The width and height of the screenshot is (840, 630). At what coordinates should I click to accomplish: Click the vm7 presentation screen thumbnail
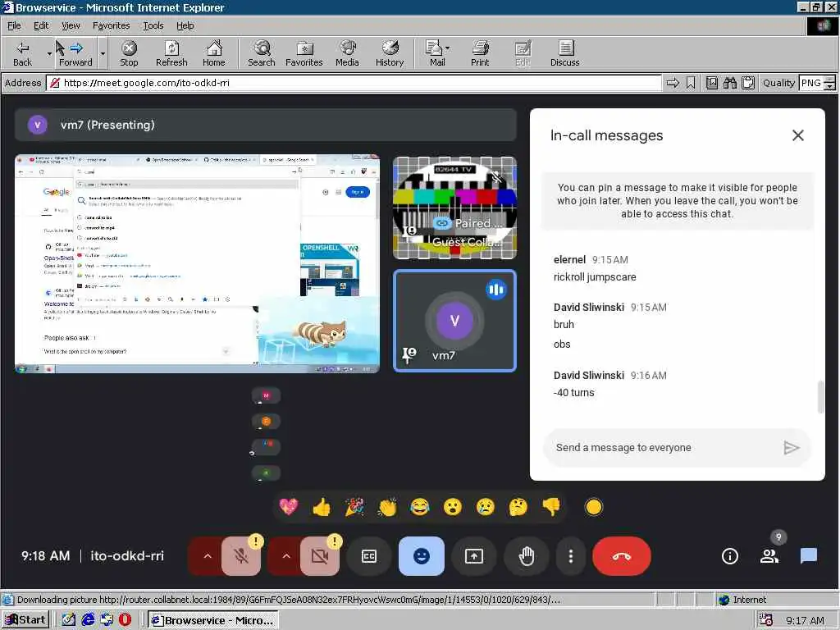[197, 263]
